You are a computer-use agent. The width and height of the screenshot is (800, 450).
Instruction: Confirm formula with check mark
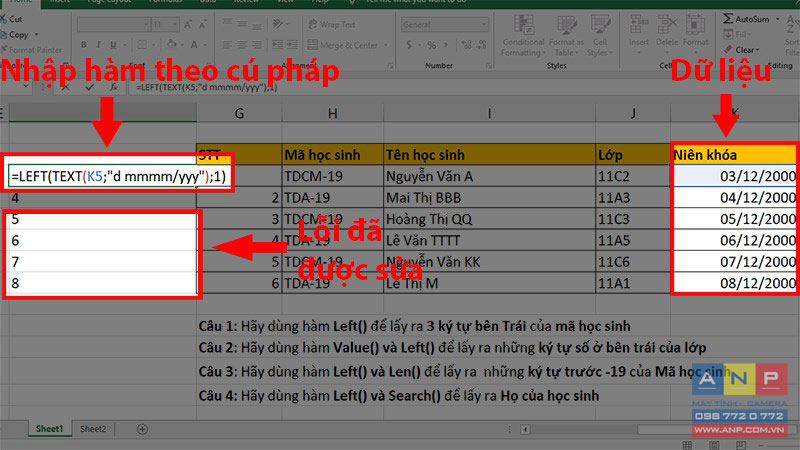pyautogui.click(x=90, y=87)
